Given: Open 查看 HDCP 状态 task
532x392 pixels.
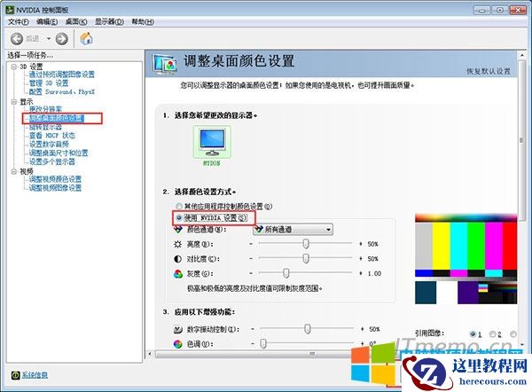Looking at the screenshot, I should tap(52, 136).
